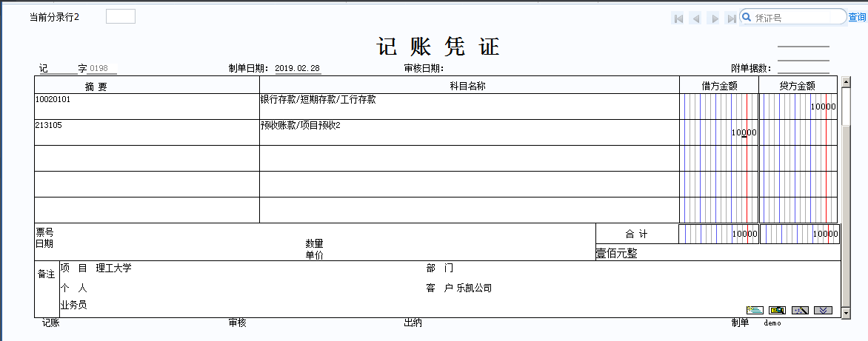Click the 科目名称 column header

point(470,85)
